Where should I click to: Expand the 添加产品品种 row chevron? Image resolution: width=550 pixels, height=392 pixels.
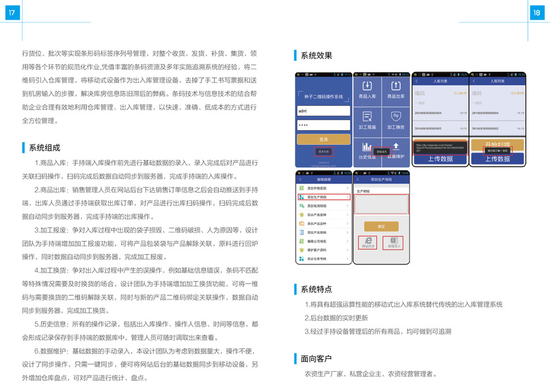347,223
